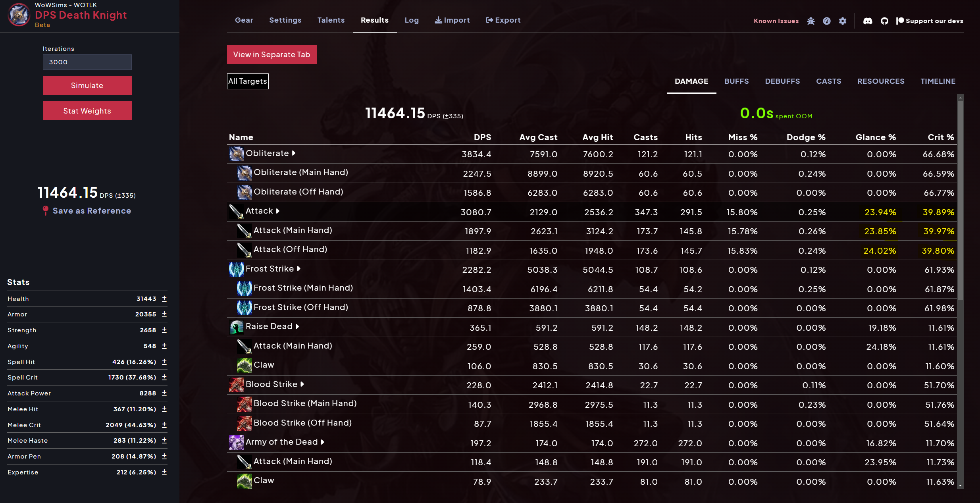Open the settings gear in the top-right
This screenshot has height=503, width=980.
click(843, 21)
